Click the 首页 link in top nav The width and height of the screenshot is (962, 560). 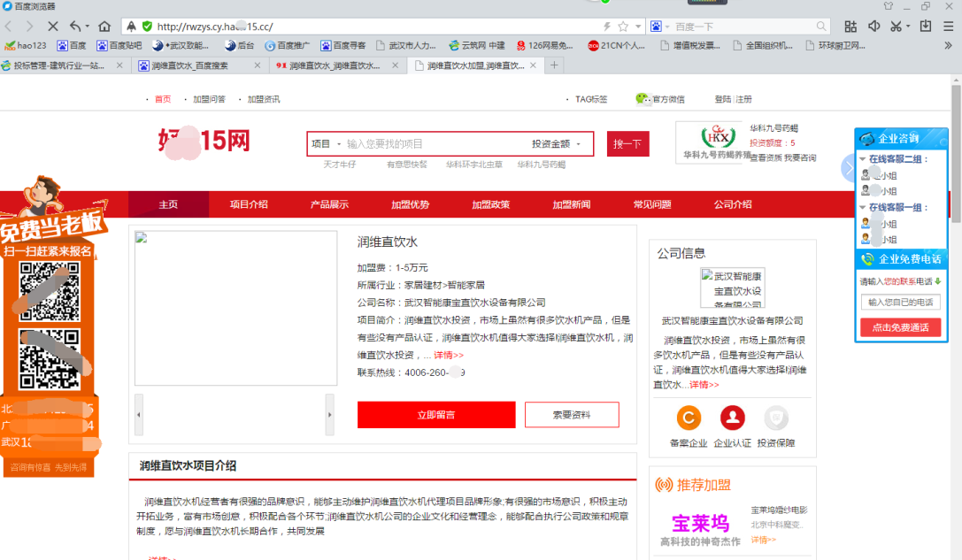163,99
